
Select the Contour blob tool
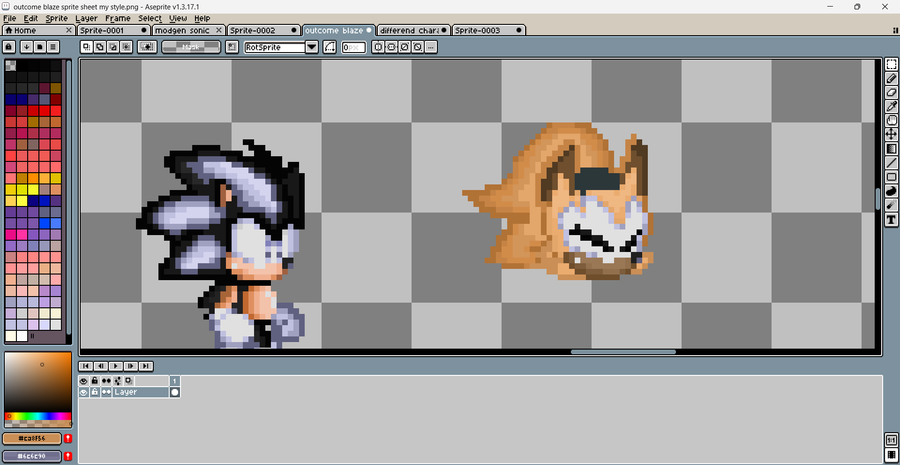891,191
